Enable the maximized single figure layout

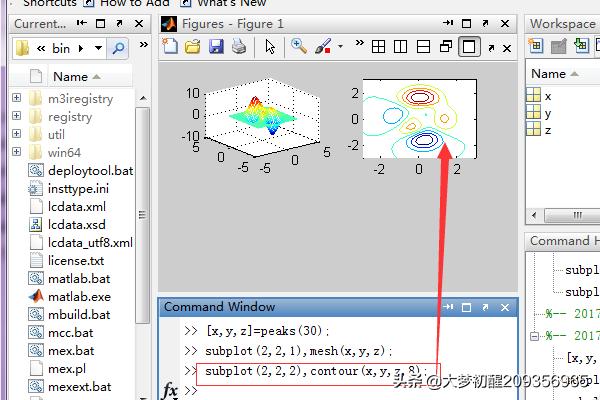coord(469,46)
